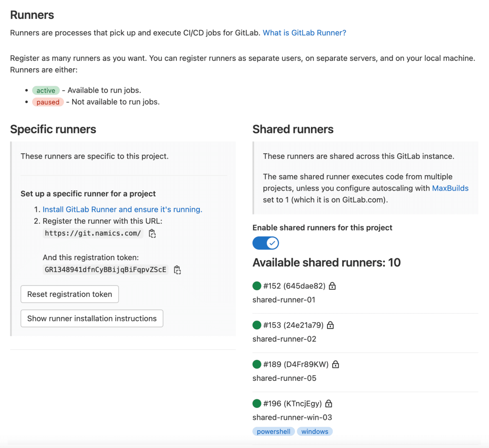Click the 'Shared runners' heading

293,129
